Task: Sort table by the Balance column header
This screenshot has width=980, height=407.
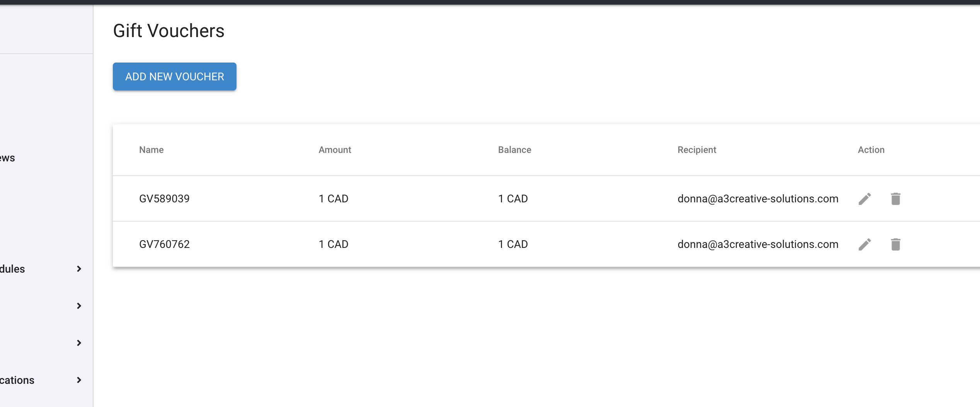Action: 514,150
